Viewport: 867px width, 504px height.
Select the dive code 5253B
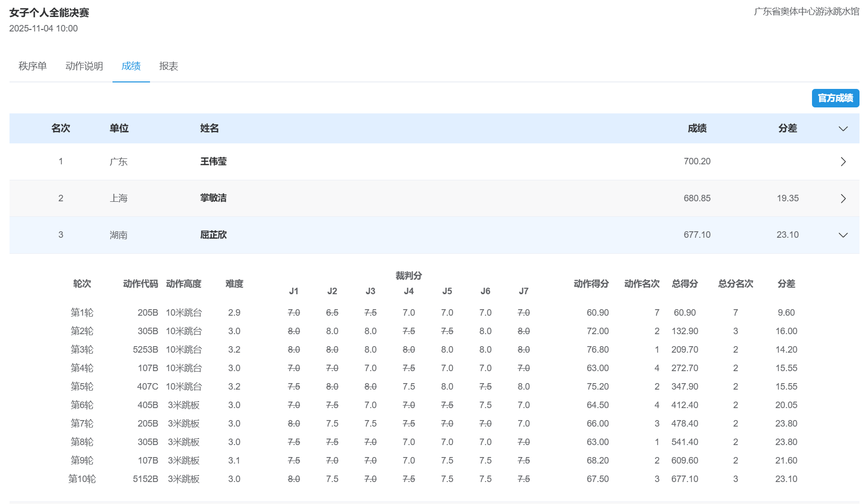(x=145, y=349)
